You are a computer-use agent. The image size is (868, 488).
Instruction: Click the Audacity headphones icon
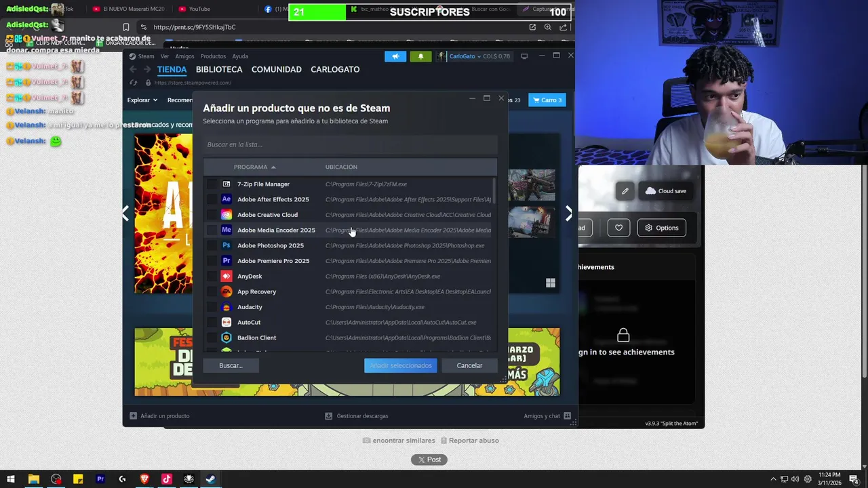click(226, 307)
